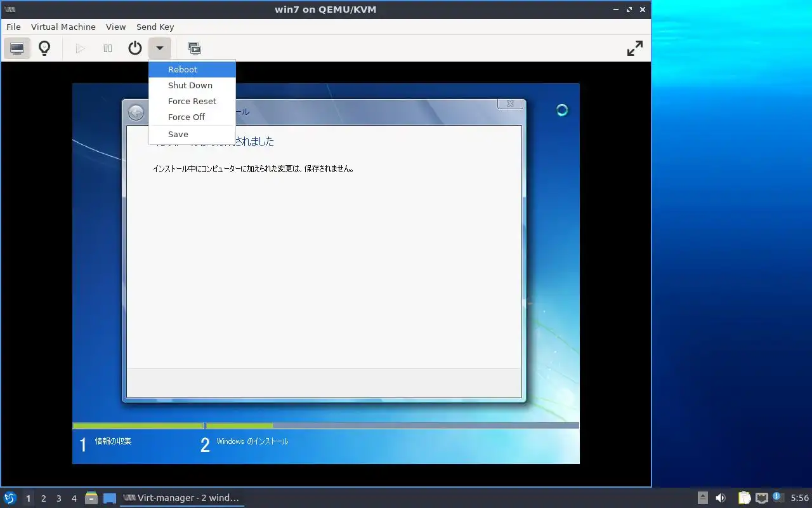Click the Run virtual machine play icon
Viewport: 812px width, 508px height.
click(80, 48)
